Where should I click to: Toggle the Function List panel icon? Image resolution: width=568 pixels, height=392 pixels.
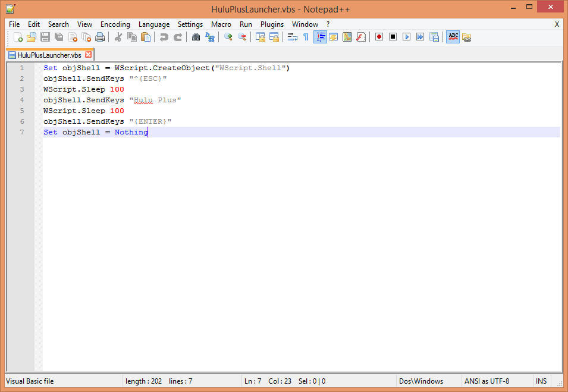(x=361, y=37)
